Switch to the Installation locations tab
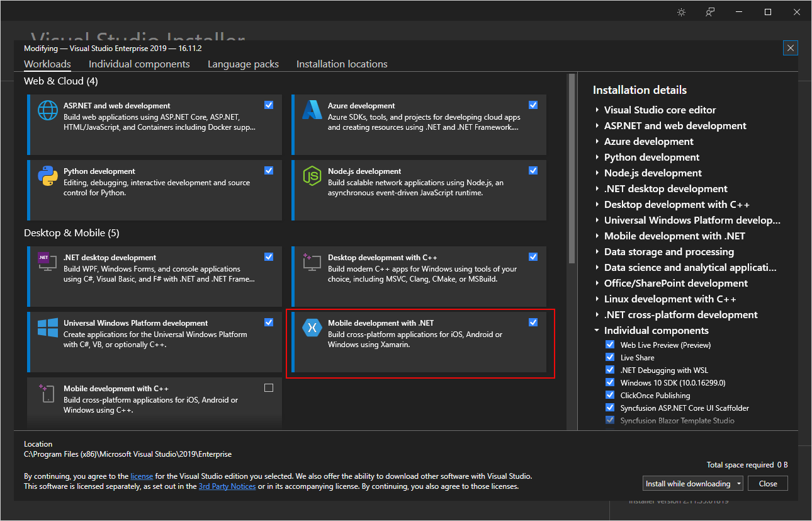The width and height of the screenshot is (812, 521). point(342,64)
